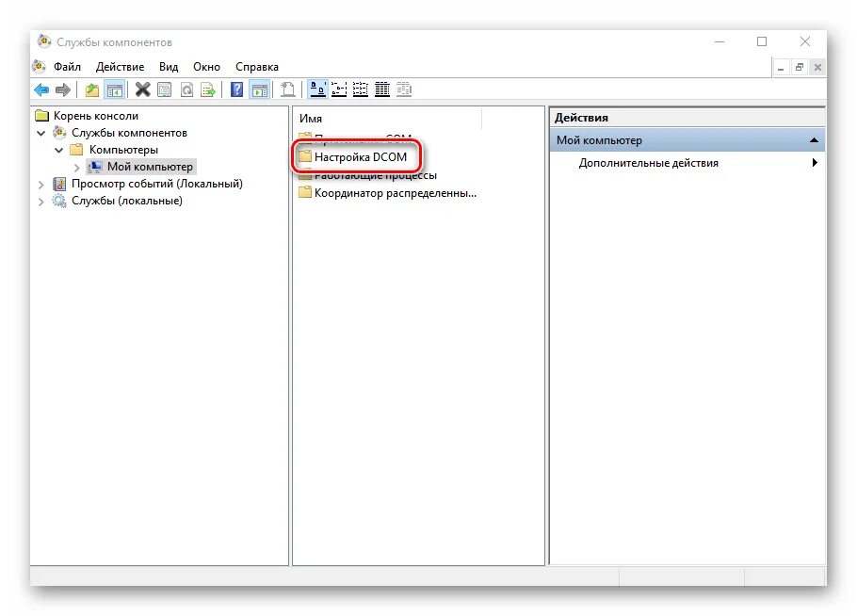
Task: Select Службы компонентов in the tree
Action: click(129, 133)
